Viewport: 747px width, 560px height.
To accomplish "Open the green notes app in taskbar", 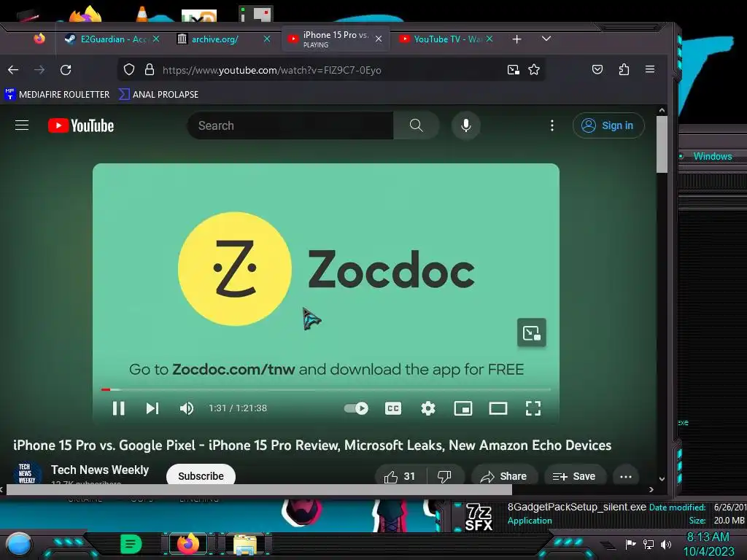I will tap(131, 544).
